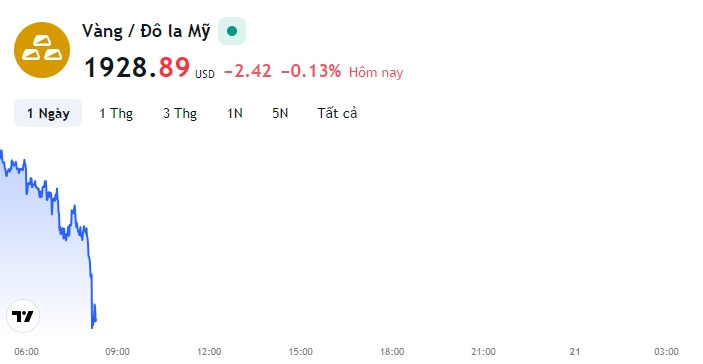
Task: Select the 5N time range
Action: tap(280, 113)
